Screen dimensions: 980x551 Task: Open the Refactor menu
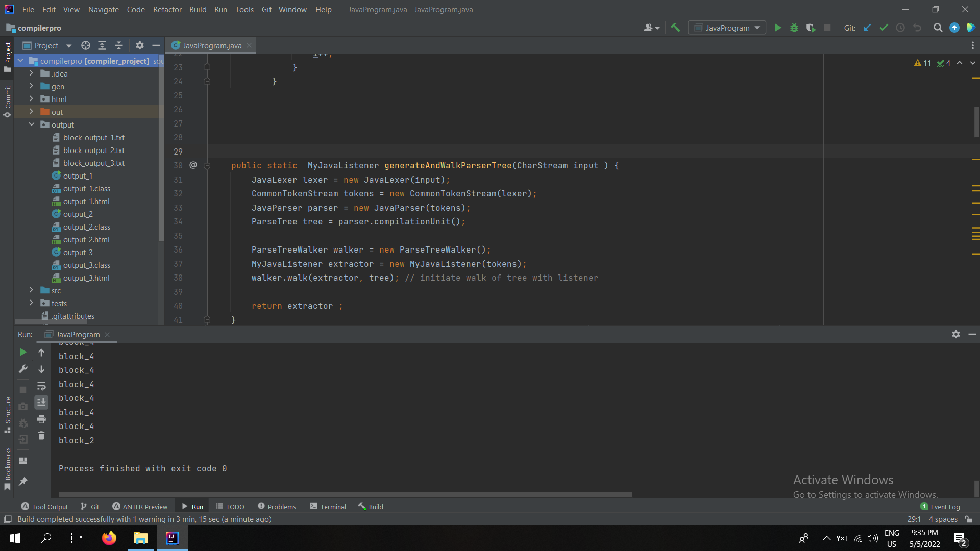tap(167, 9)
